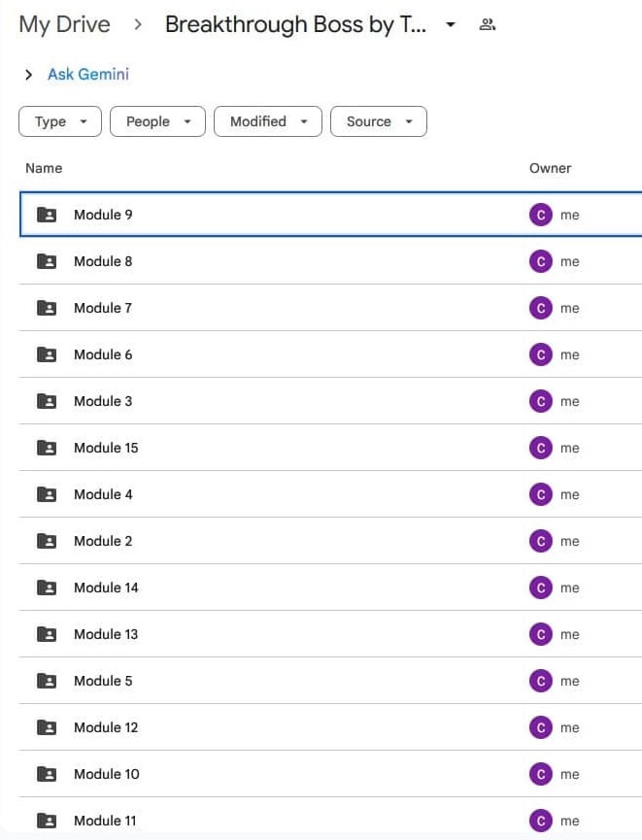Click owner avatar in Module 10 row
The width and height of the screenshot is (642, 840).
(541, 774)
